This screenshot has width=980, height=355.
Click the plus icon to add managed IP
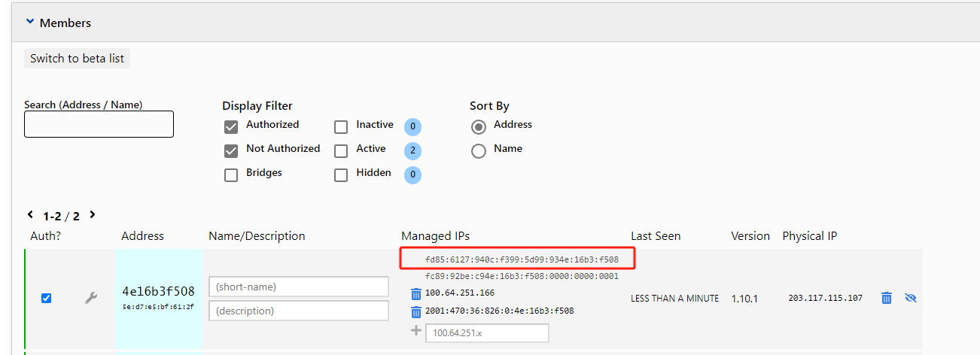415,331
